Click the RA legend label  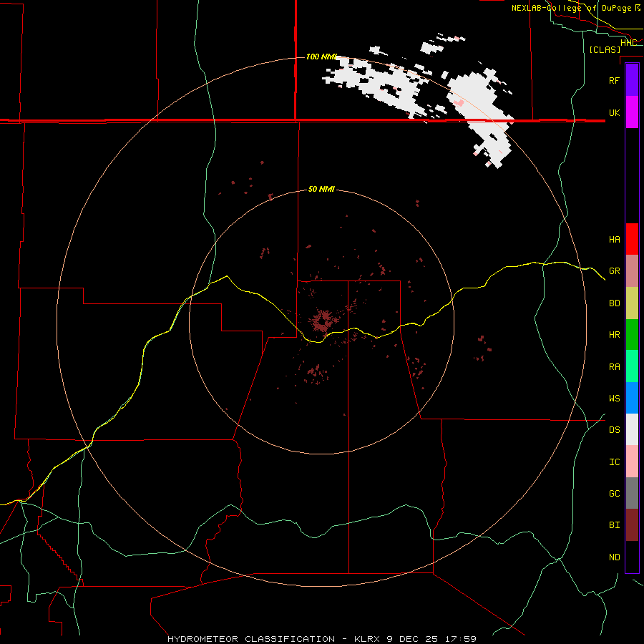click(x=615, y=367)
